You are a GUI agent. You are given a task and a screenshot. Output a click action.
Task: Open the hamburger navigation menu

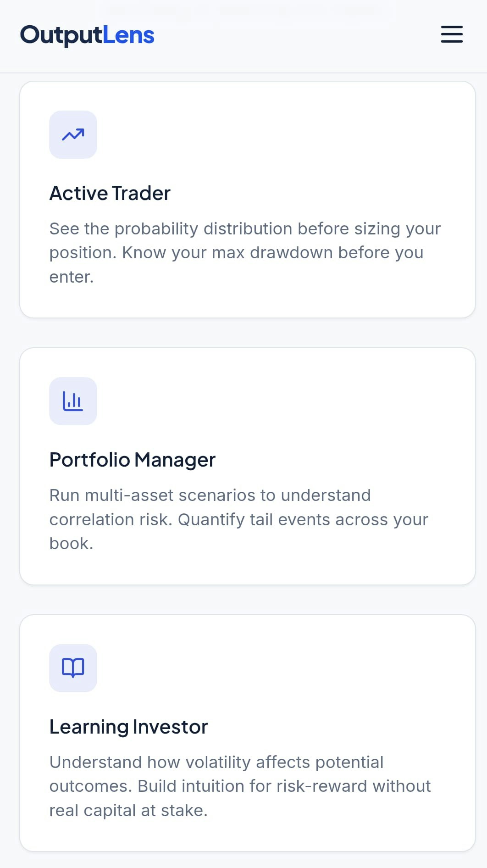(451, 35)
